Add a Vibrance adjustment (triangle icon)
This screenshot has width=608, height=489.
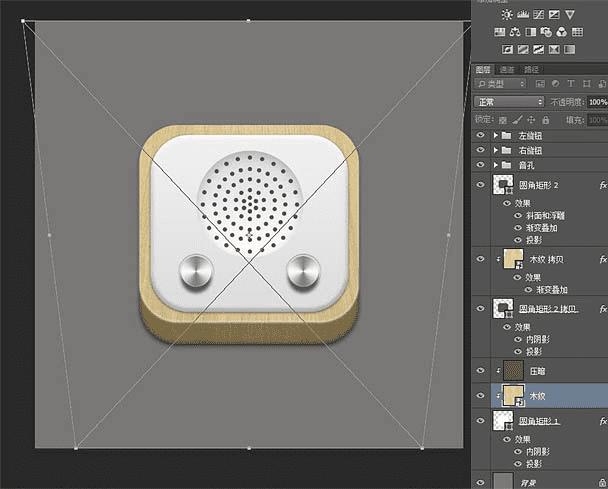(570, 15)
